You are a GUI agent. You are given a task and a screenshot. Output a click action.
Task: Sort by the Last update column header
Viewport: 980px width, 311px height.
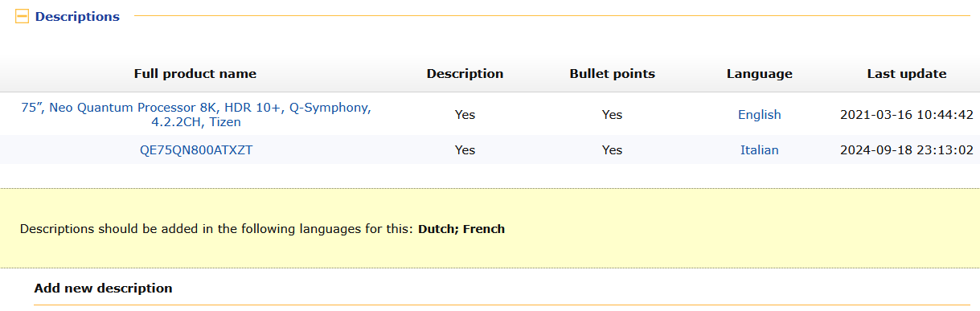pos(907,74)
